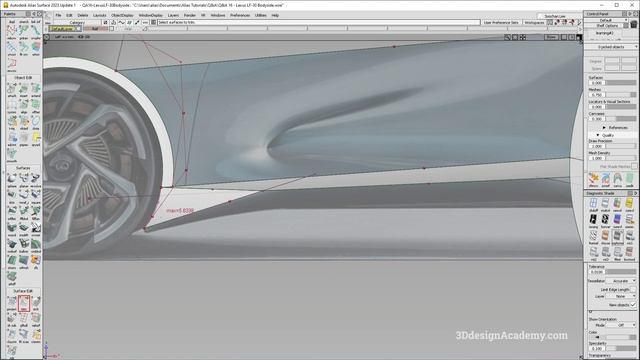The height and width of the screenshot is (360, 640).
Task: Open the Show Orientation Mode dropdown
Action: coord(621,325)
